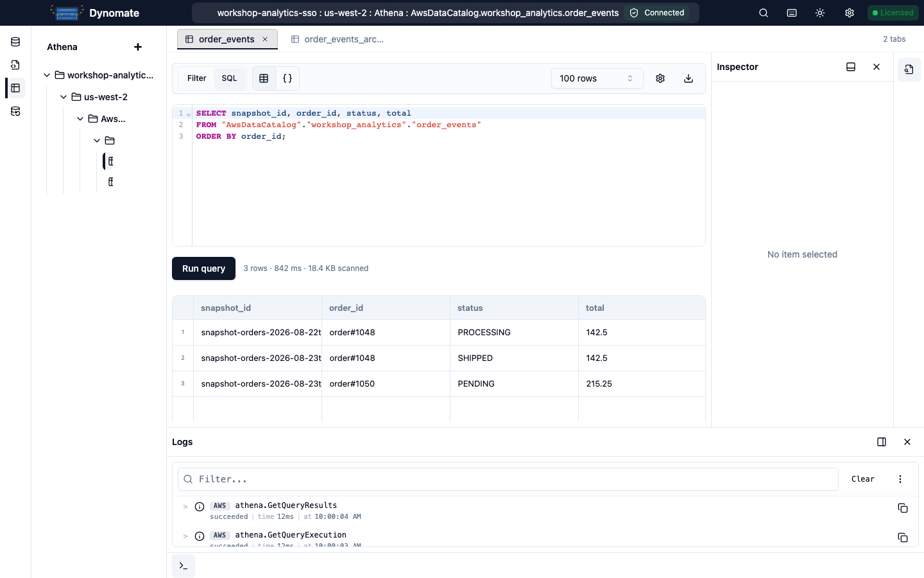This screenshot has width=924, height=578.
Task: Open the code file sidebar icon
Action: pos(15,65)
